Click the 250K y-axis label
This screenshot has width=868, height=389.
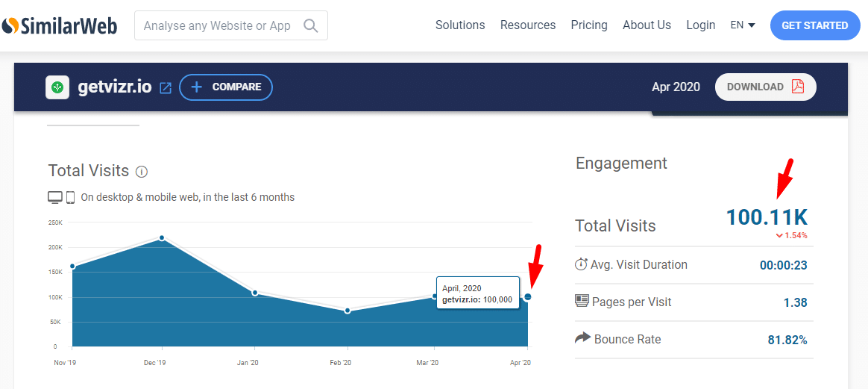[x=54, y=222]
